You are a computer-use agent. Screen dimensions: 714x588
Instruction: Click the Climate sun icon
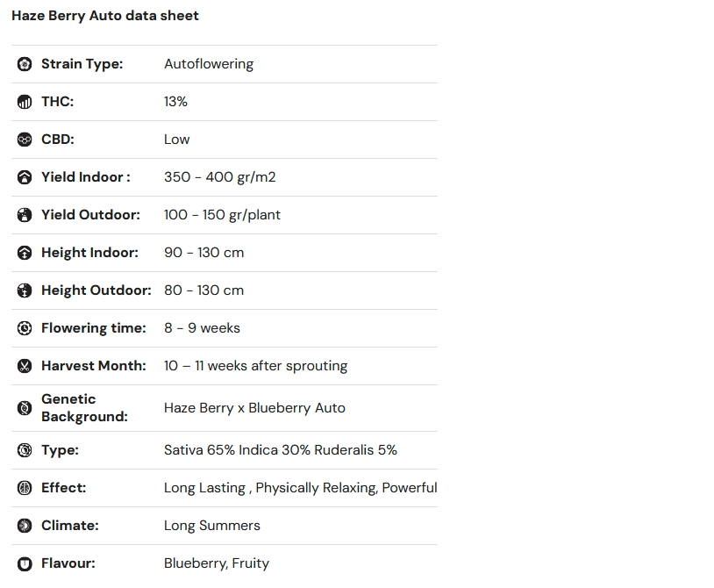click(x=25, y=526)
